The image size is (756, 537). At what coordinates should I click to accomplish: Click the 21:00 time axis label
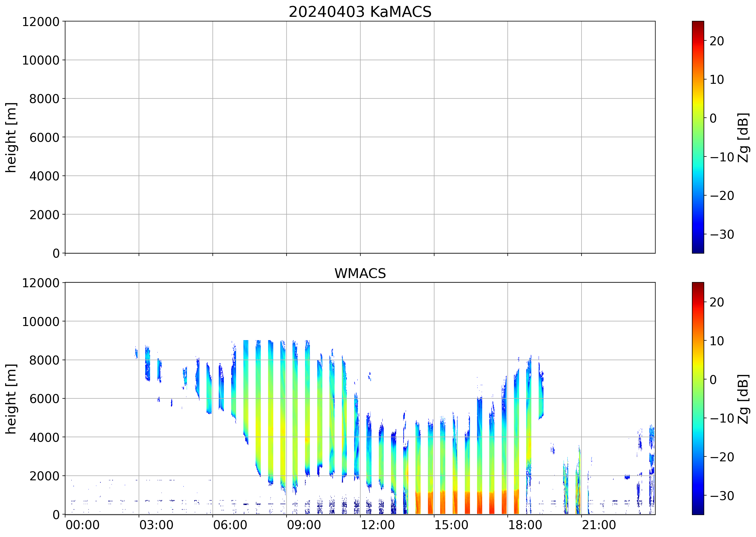click(599, 525)
